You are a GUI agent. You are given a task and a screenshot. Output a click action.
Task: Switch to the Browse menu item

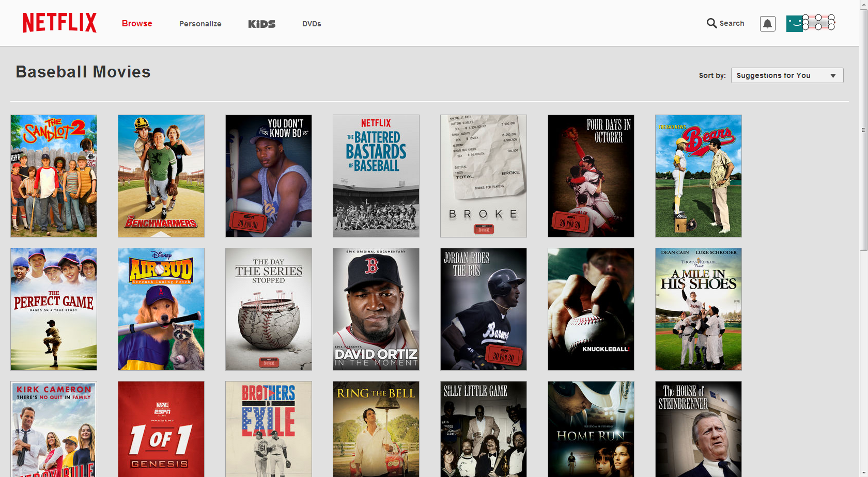(x=136, y=23)
